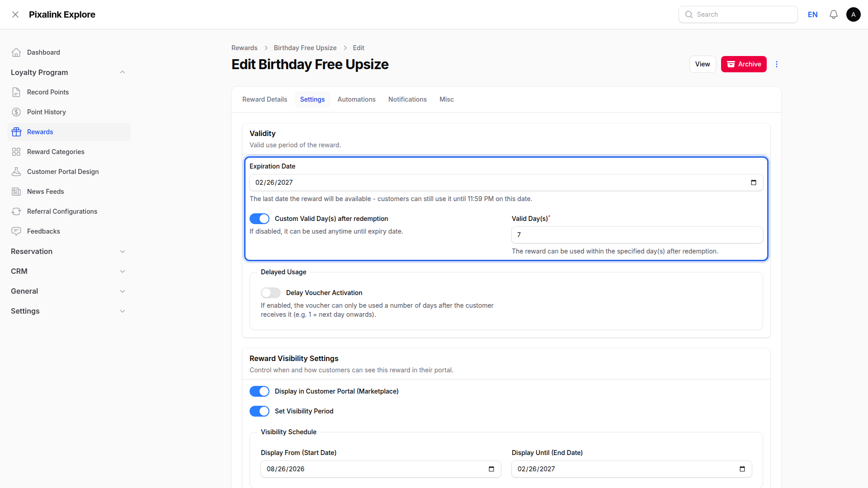Click the Pixalink Explore title
The width and height of the screenshot is (868, 488).
[62, 14]
